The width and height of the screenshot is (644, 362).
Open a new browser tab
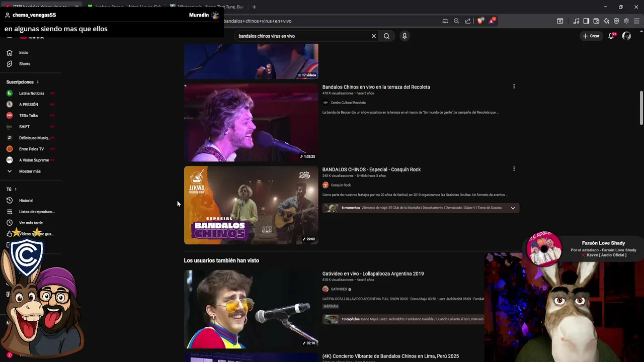[x=254, y=7]
